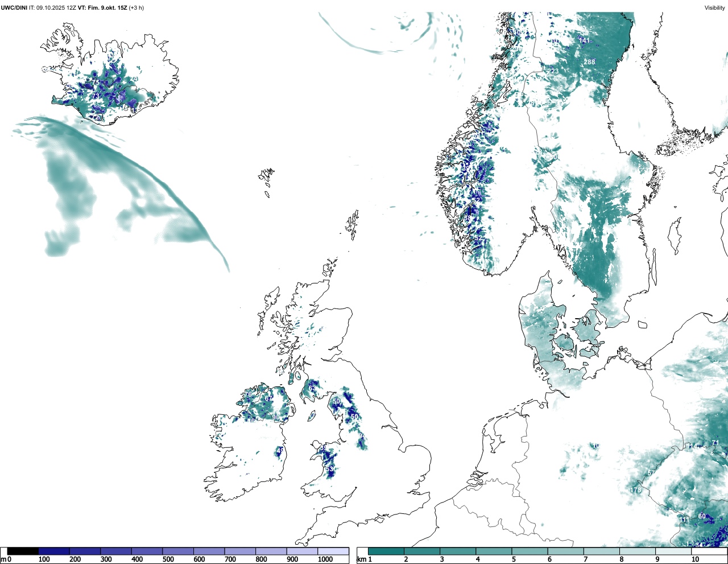Click the 'km' unit label of legend
This screenshot has height=564, width=728.
(x=361, y=559)
